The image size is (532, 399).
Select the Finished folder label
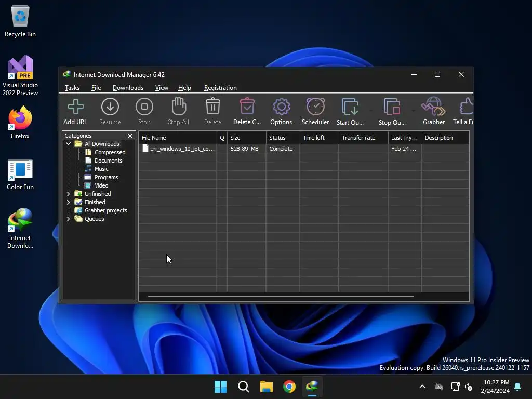95,202
